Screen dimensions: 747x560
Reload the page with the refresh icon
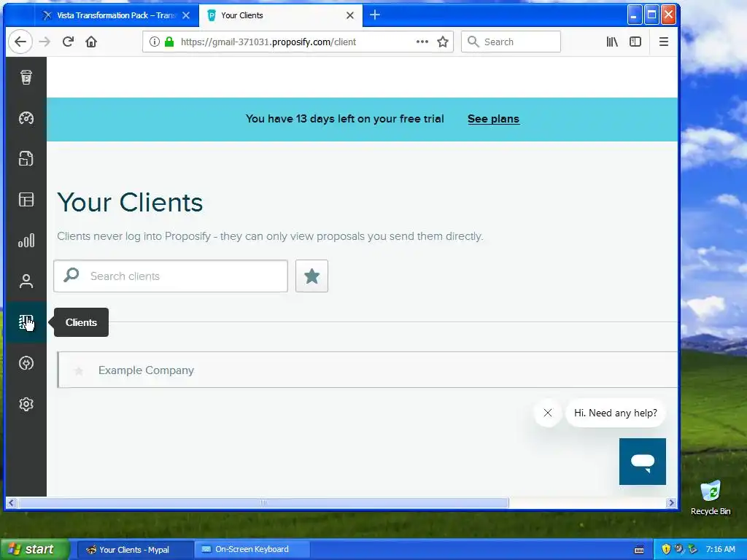68,42
